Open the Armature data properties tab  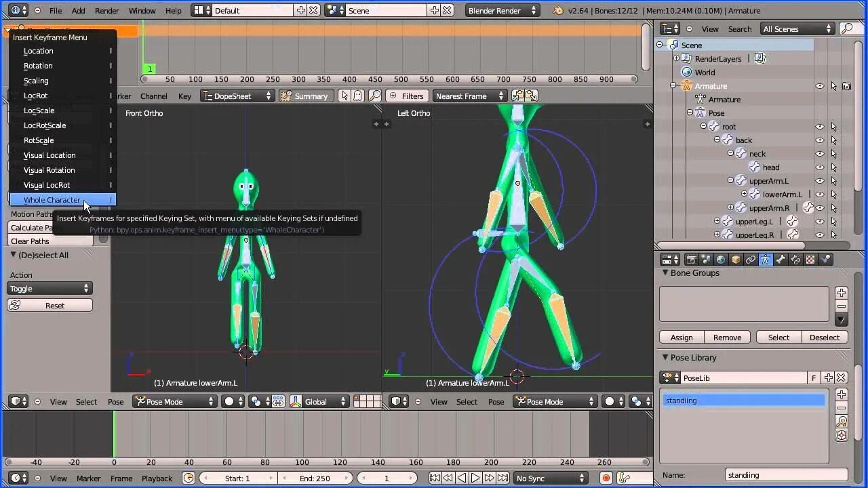coord(766,260)
